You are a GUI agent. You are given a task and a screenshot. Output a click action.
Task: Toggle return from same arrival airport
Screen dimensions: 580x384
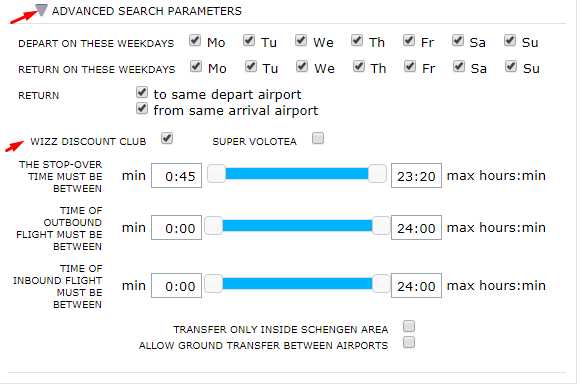142,108
